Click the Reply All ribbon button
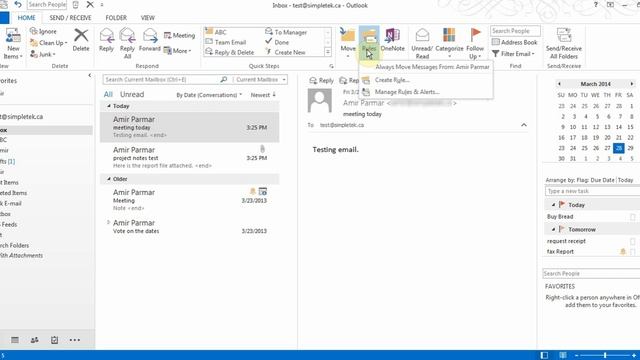640x360 pixels. point(127,43)
